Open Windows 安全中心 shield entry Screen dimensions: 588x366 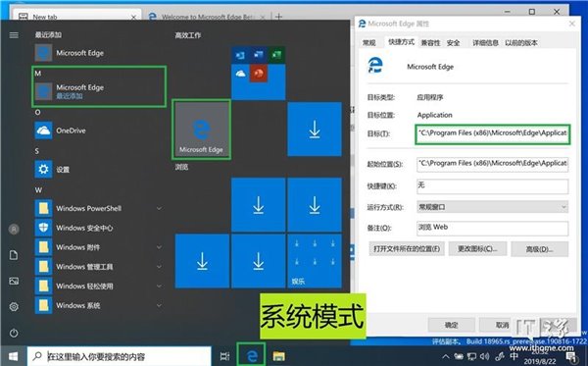coord(99,228)
